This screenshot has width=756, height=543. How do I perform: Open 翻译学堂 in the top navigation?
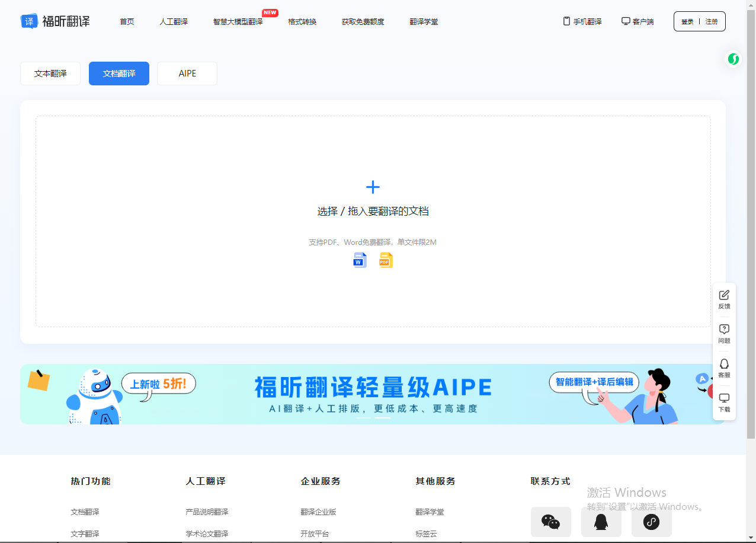click(x=424, y=22)
